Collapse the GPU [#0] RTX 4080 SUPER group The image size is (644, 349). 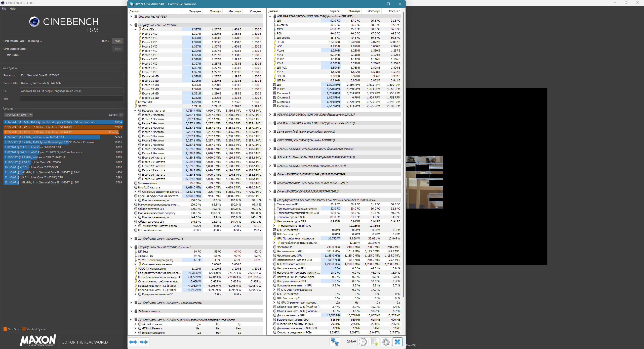[x=270, y=200]
